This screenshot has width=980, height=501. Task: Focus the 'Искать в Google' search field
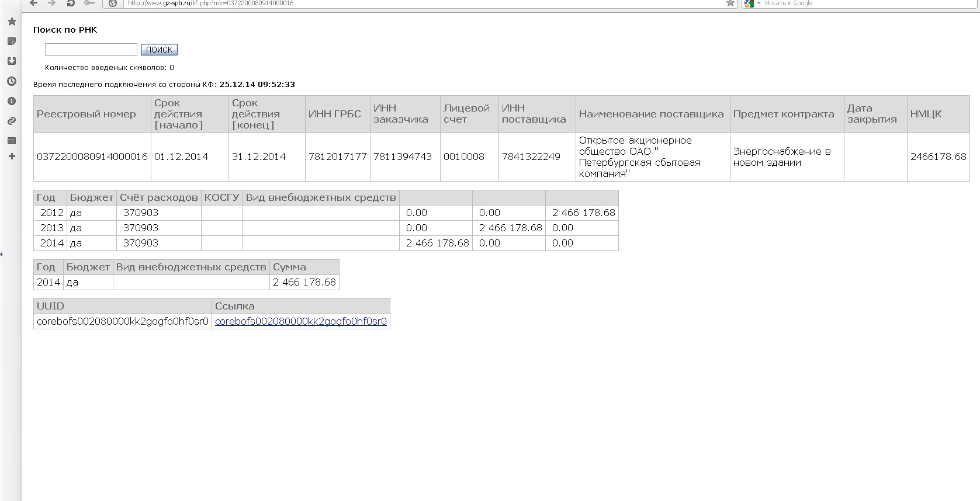(x=871, y=3)
